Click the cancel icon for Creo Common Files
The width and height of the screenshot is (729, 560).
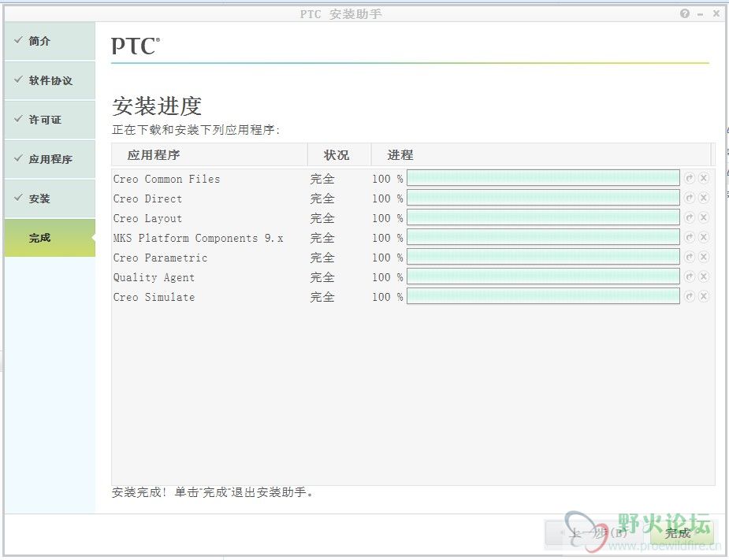[704, 178]
